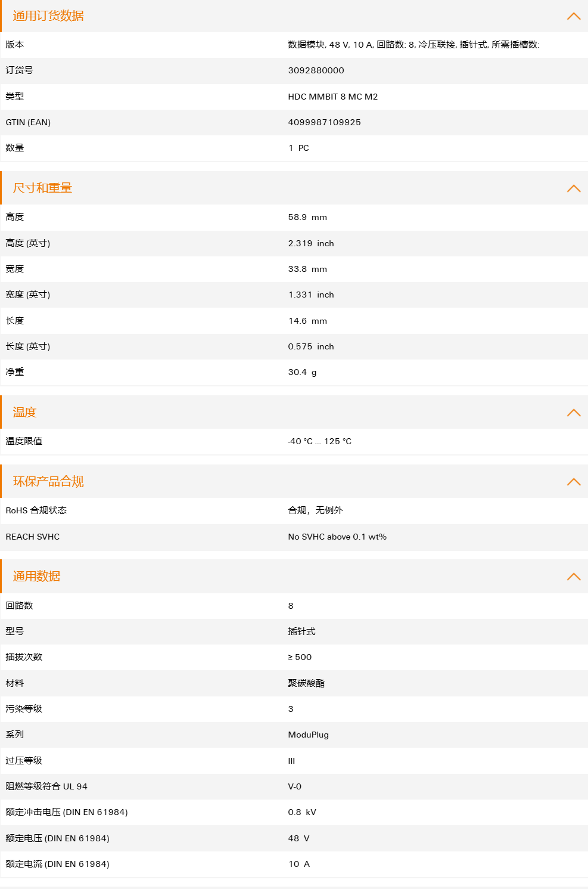Click the 过压等级 row label
The image size is (588, 889).
tap(24, 761)
